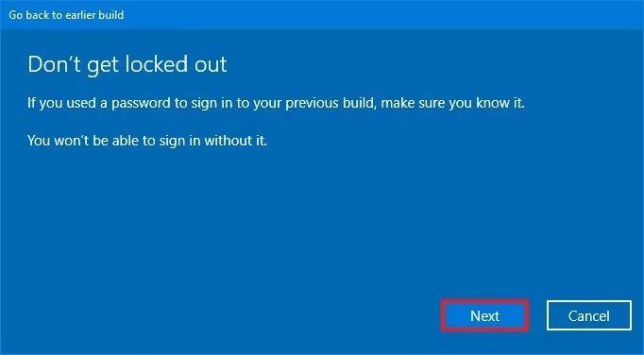
Task: Click the Next button to continue
Action: click(484, 315)
